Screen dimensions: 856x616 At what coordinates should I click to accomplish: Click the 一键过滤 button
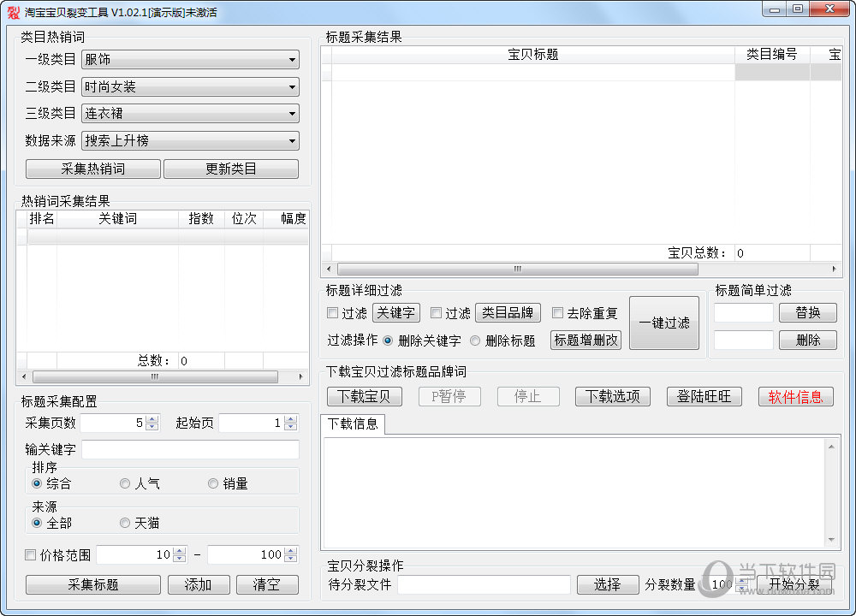click(664, 323)
